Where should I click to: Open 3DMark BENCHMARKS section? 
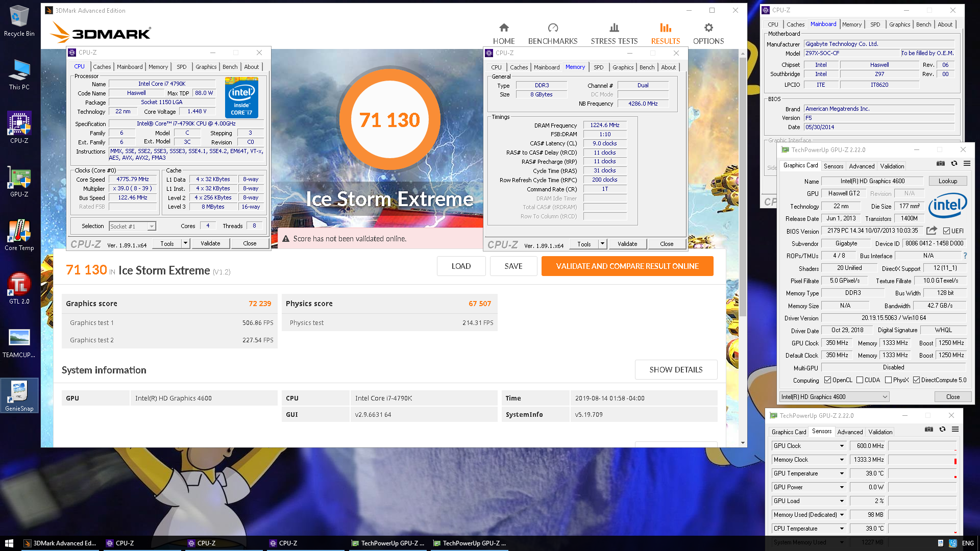[553, 34]
